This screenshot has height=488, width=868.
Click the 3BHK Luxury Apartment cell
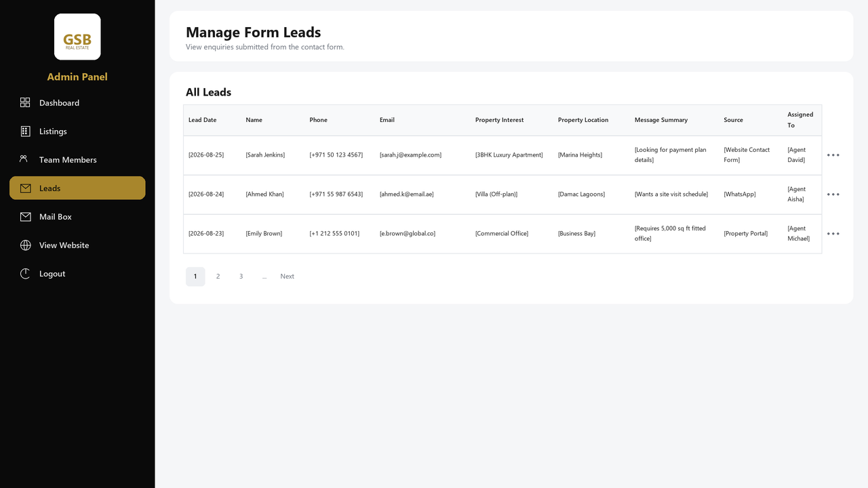click(509, 155)
